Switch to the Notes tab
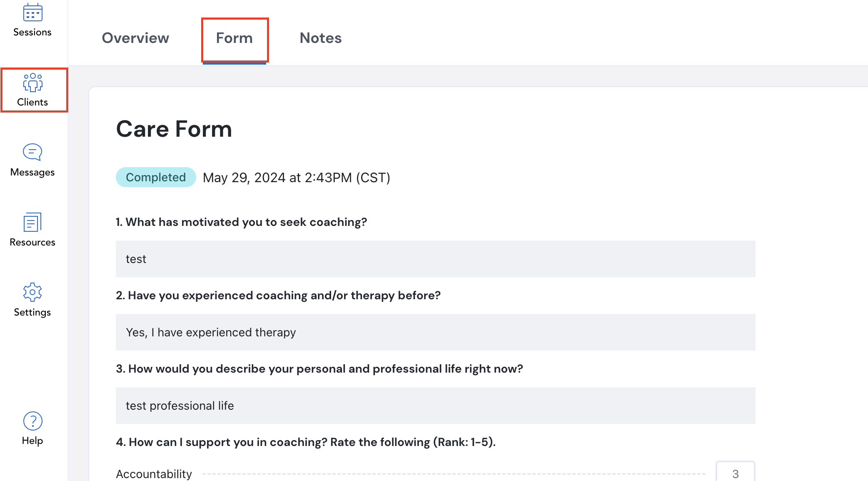 pyautogui.click(x=320, y=38)
